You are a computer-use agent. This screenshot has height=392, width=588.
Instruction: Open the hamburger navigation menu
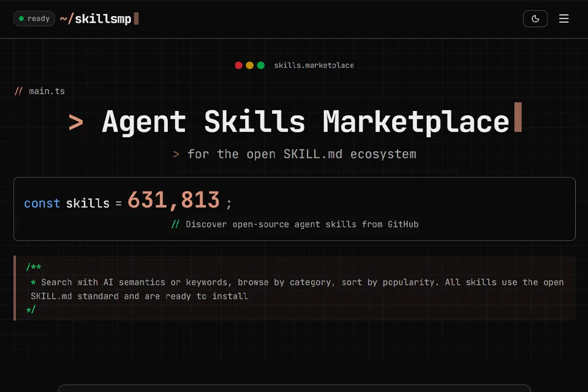pyautogui.click(x=563, y=19)
